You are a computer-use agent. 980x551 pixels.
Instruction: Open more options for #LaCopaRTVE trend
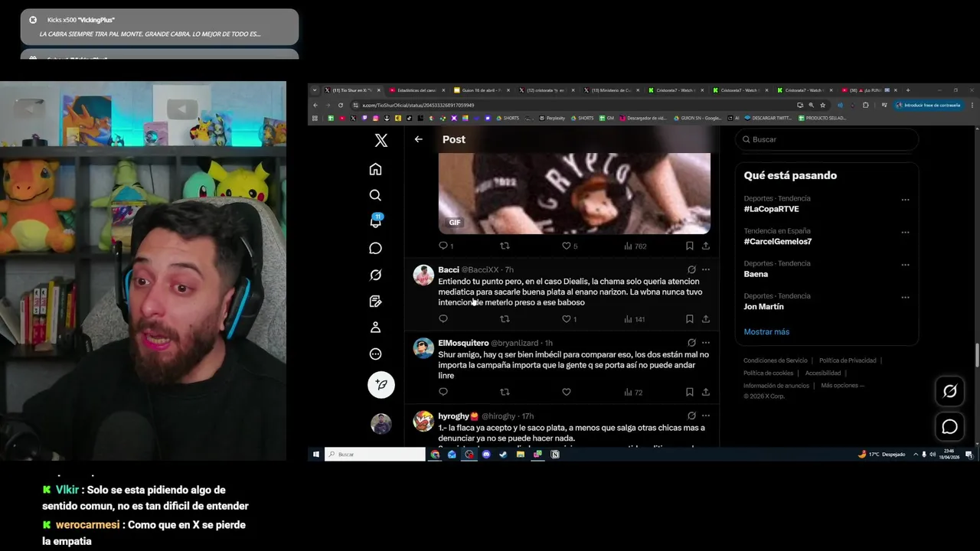coord(905,200)
